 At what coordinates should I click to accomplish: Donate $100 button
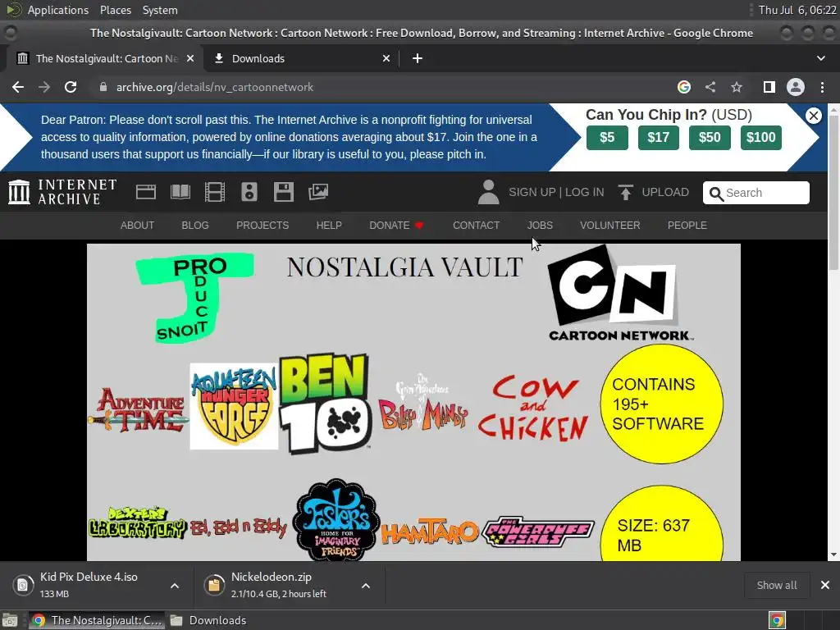(x=760, y=138)
